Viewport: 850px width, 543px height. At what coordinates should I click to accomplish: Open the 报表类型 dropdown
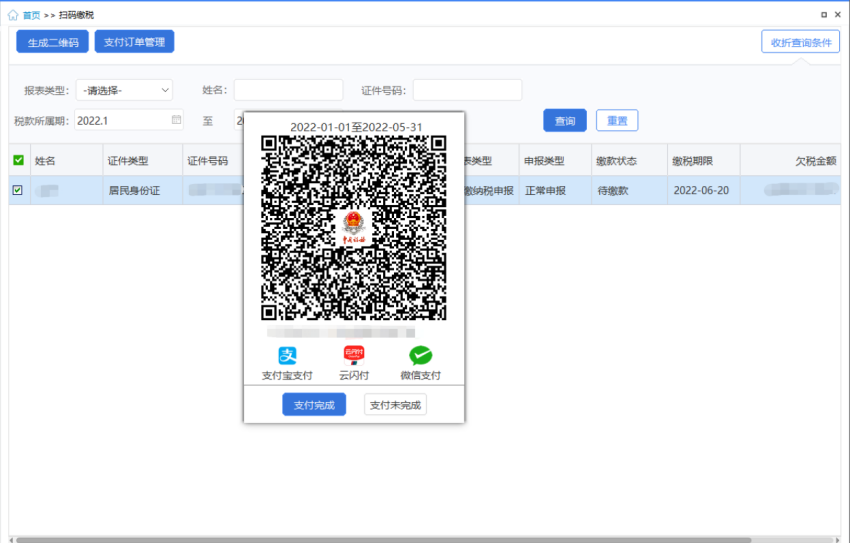point(124,90)
